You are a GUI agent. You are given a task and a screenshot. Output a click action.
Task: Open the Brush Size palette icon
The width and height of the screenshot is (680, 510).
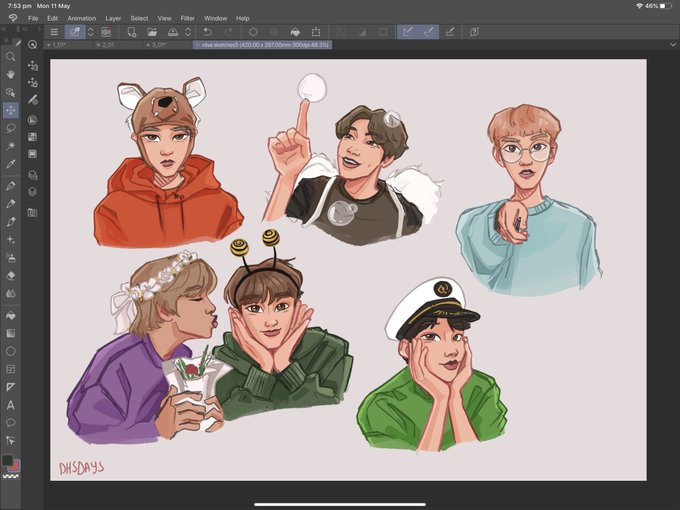33,100
